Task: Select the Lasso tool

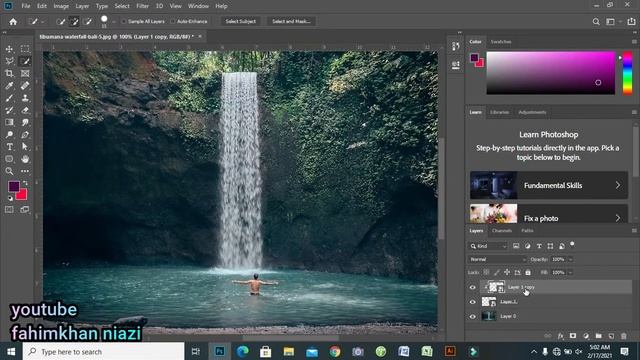Action: coord(9,61)
